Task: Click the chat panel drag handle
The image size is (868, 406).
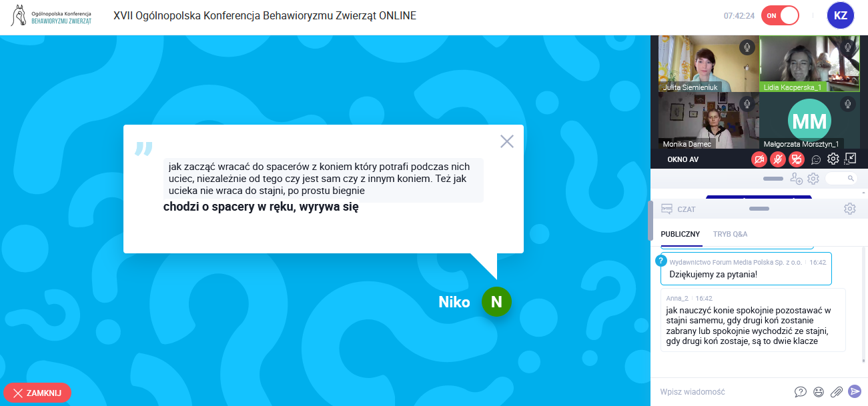Action: tap(759, 209)
